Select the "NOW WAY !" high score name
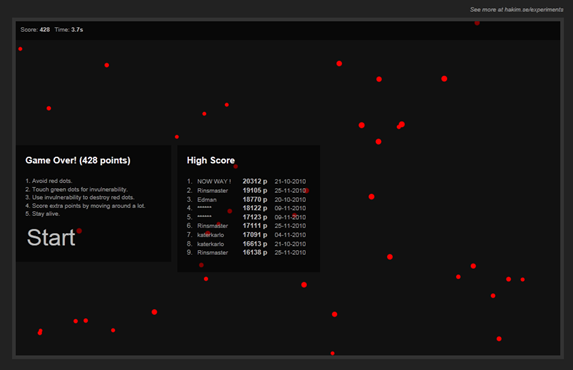 (x=214, y=181)
